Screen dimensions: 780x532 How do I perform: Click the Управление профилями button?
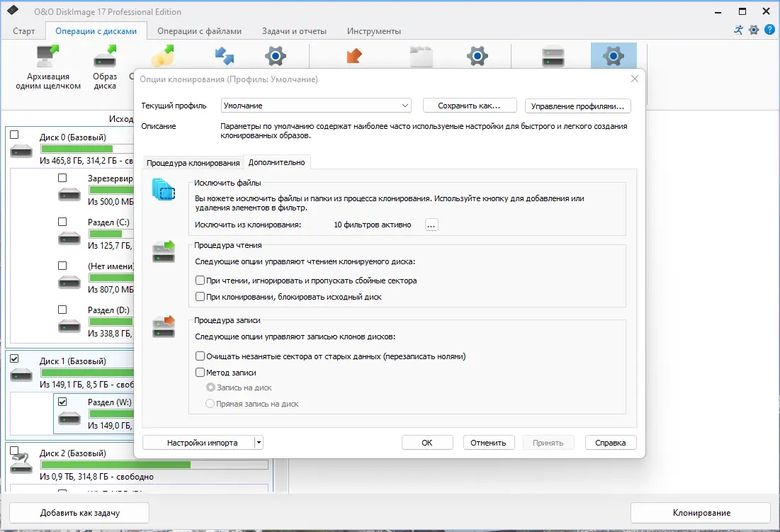(x=577, y=106)
